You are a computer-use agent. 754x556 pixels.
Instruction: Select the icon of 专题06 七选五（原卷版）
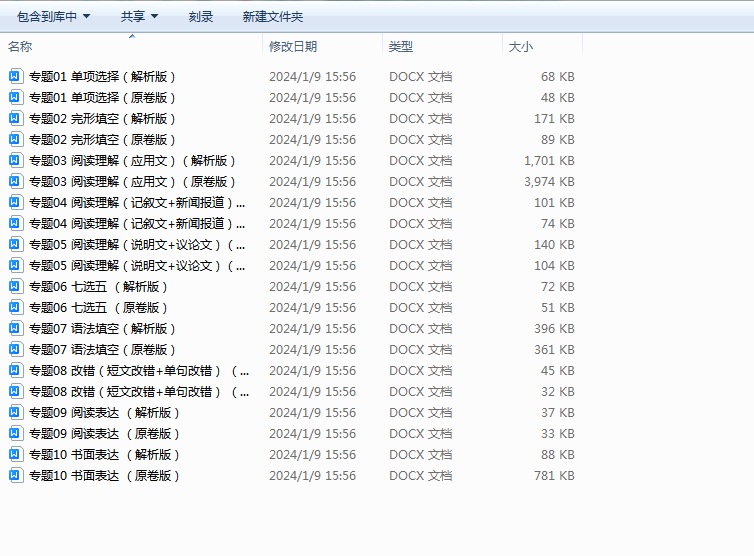15,307
